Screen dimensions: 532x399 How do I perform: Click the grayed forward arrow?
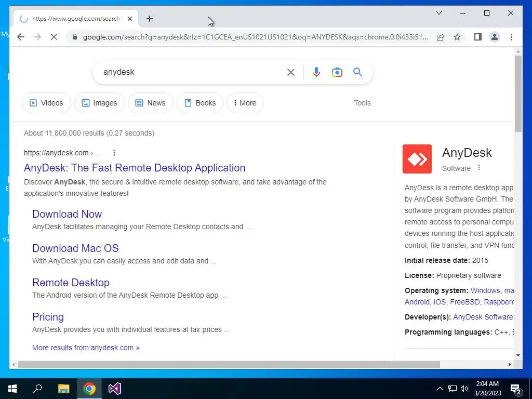pyautogui.click(x=37, y=37)
